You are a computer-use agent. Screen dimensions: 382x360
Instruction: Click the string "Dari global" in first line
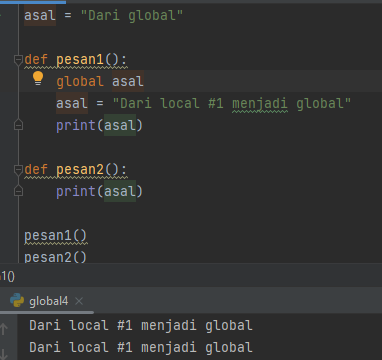pyautogui.click(x=132, y=15)
